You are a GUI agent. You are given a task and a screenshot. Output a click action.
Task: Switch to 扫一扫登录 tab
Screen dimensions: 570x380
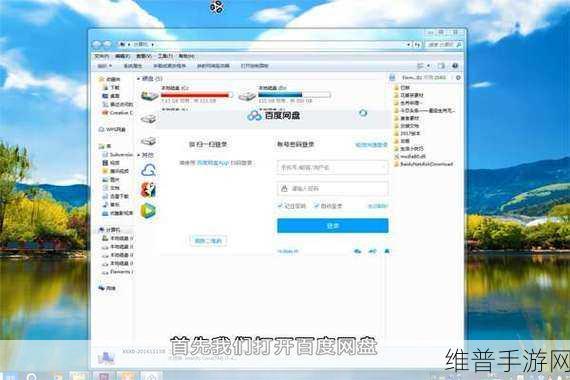point(208,144)
